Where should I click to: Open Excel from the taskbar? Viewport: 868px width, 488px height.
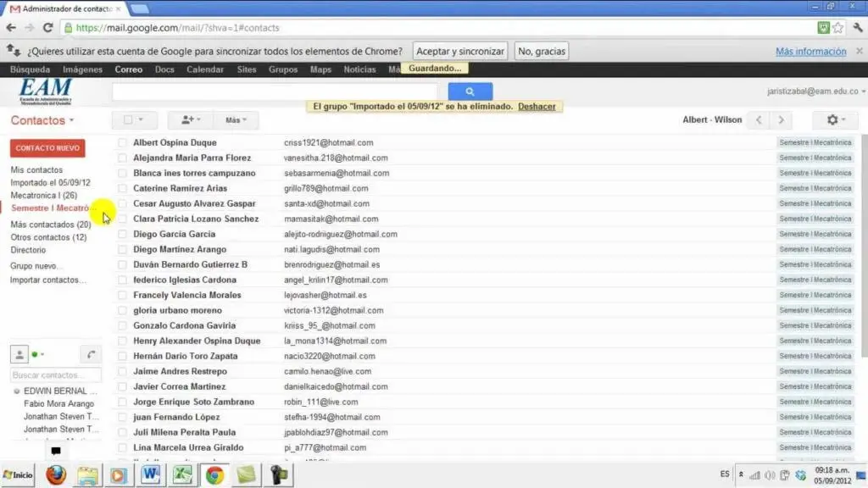click(x=182, y=474)
